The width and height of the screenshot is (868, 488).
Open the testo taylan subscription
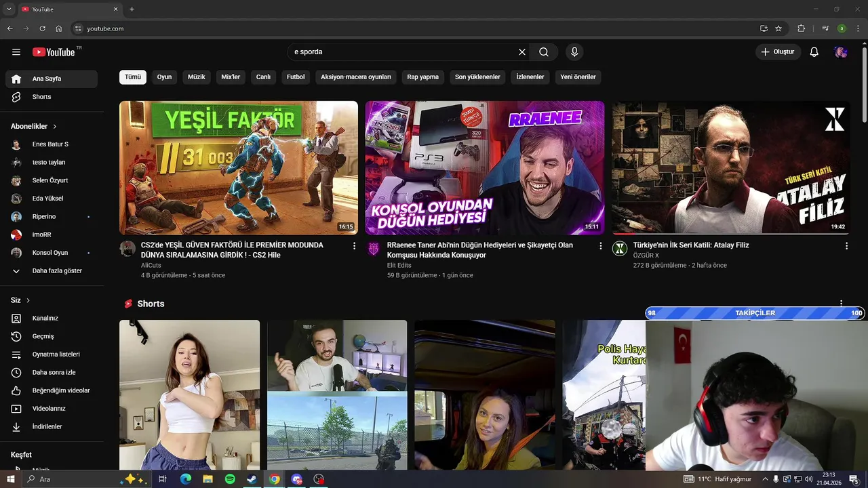click(52, 163)
